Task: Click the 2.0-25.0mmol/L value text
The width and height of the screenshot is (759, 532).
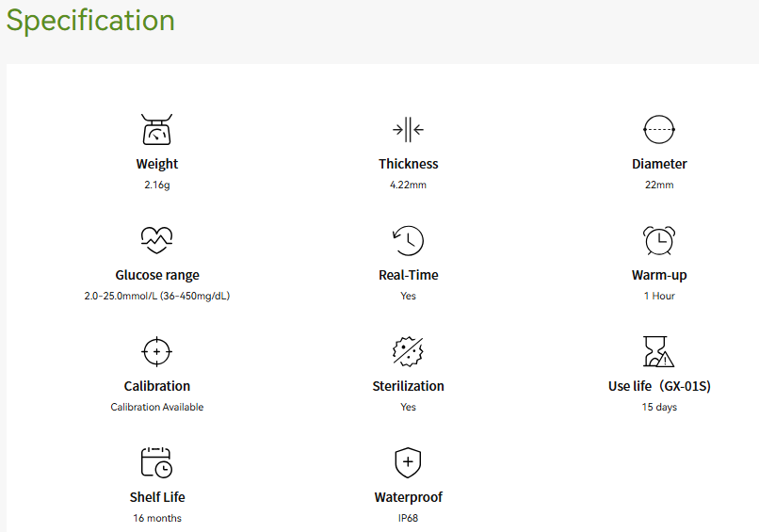Action: click(157, 296)
